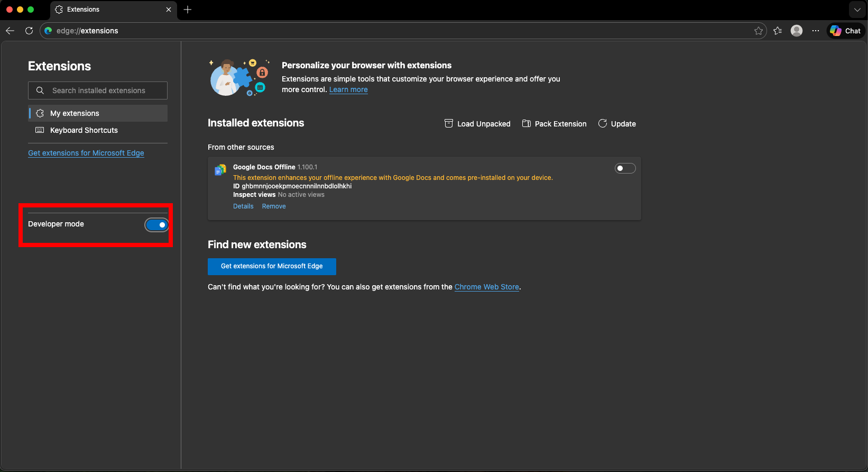The height and width of the screenshot is (472, 868).
Task: Click the blue Get extensions for Microsoft Edge button
Action: (x=272, y=266)
